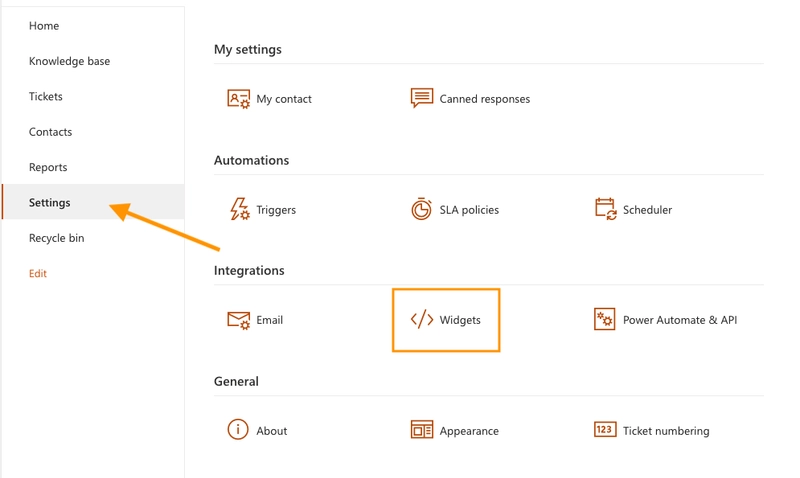Image resolution: width=800 pixels, height=478 pixels.
Task: Click the Edit navigation link
Action: (38, 273)
